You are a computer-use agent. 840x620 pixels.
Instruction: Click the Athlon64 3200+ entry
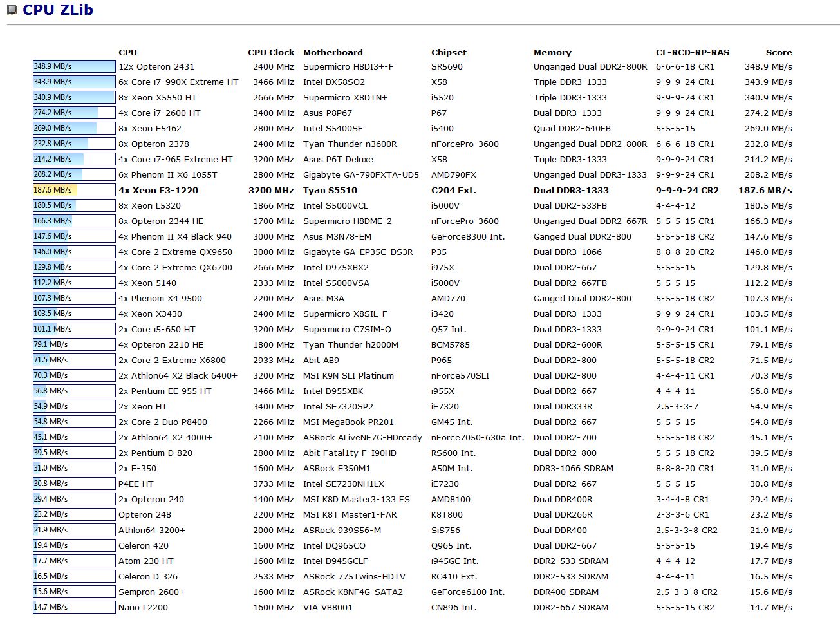point(152,530)
